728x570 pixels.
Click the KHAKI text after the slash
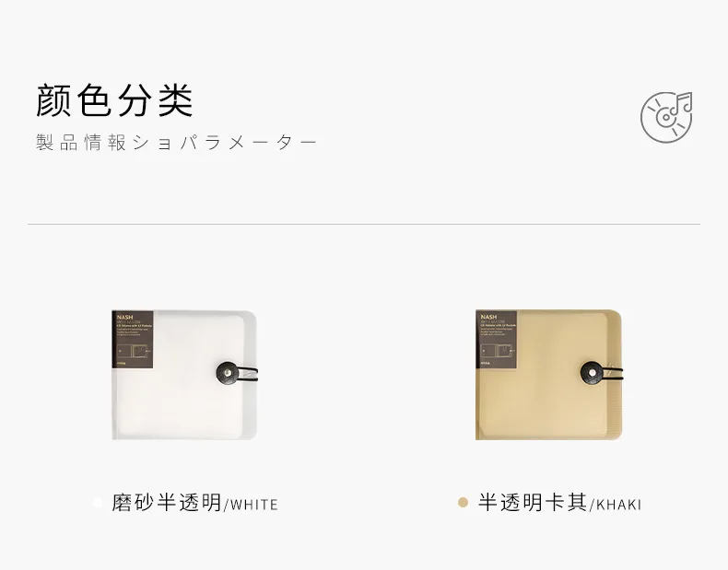[618, 505]
